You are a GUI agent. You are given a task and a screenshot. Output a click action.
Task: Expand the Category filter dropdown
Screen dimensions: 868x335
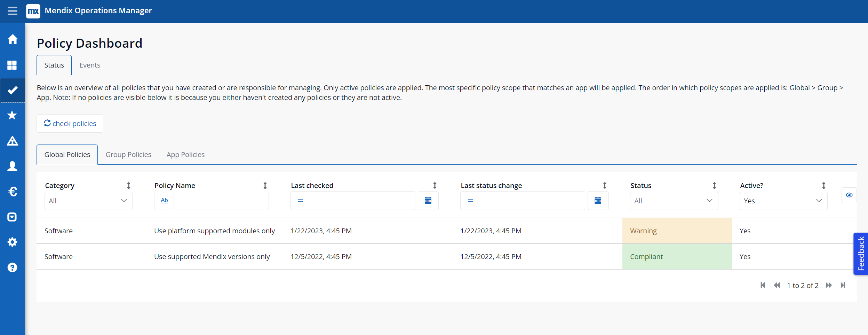(88, 201)
